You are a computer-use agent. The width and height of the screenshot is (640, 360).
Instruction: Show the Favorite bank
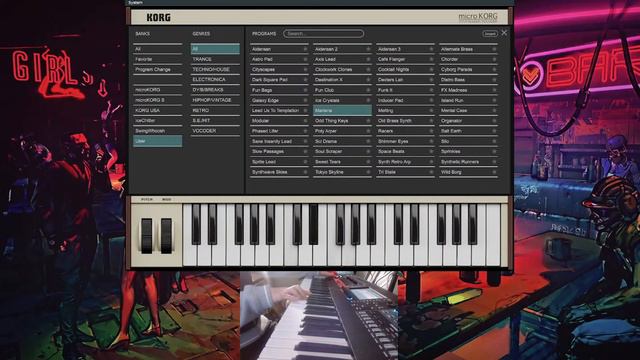158,59
